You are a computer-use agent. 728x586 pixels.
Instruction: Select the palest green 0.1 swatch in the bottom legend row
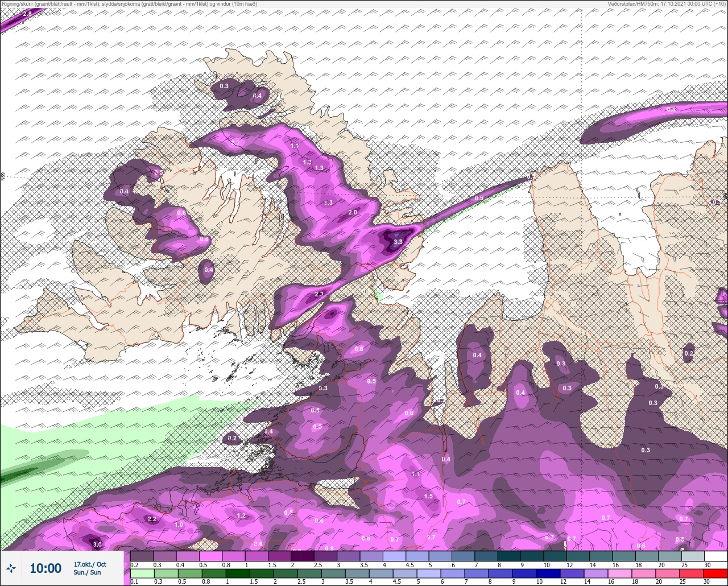[142, 573]
